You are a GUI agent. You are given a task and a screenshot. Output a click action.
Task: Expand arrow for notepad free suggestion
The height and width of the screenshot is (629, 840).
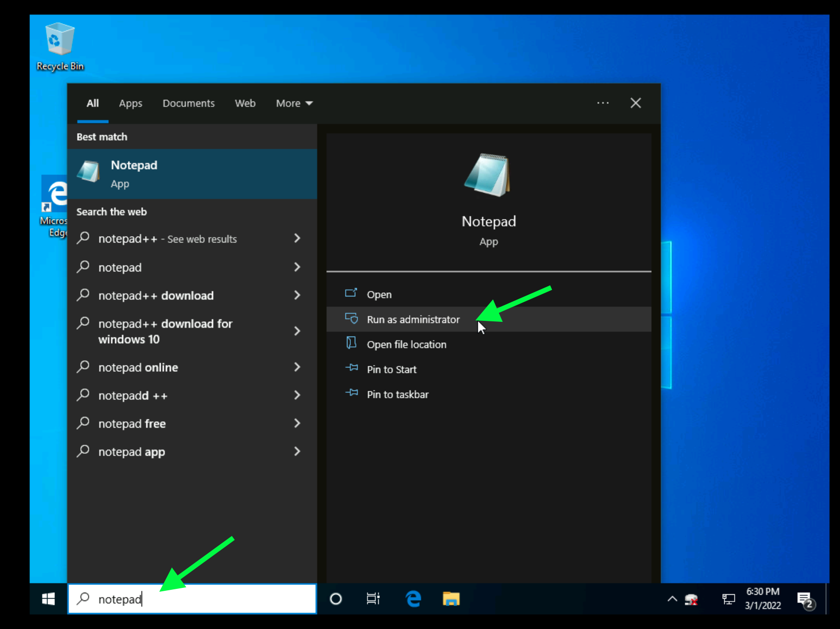click(x=297, y=423)
